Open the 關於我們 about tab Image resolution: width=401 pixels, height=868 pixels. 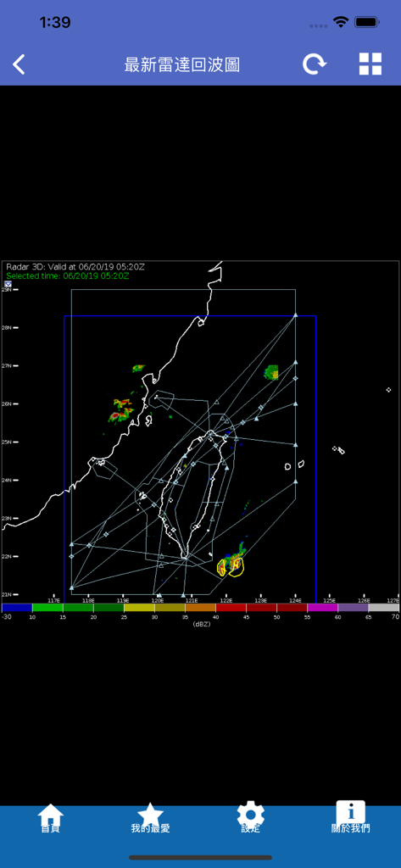pos(351,818)
